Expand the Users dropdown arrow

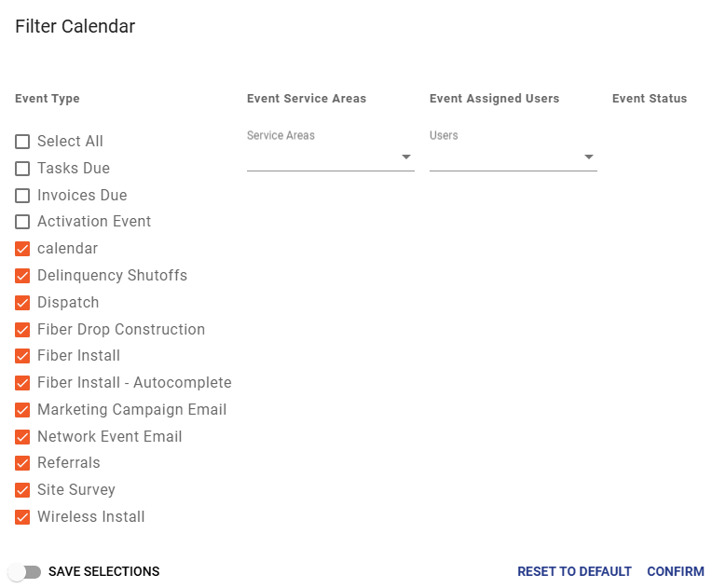click(588, 157)
